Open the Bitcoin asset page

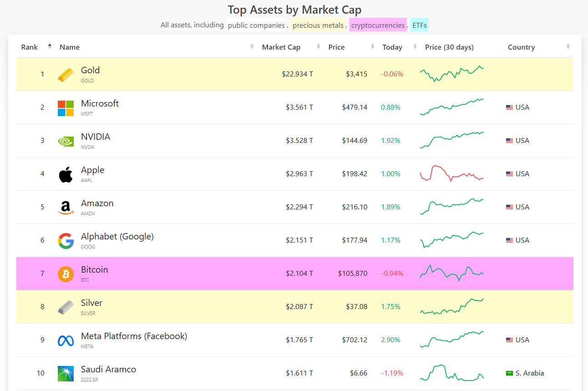tap(95, 270)
